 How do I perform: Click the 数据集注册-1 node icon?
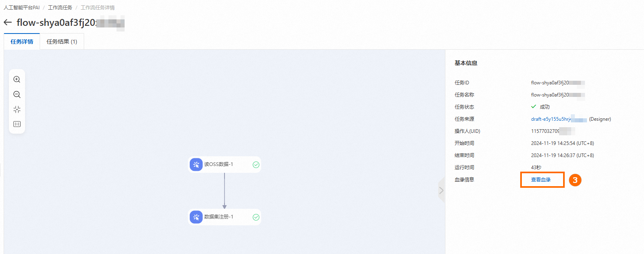[196, 217]
